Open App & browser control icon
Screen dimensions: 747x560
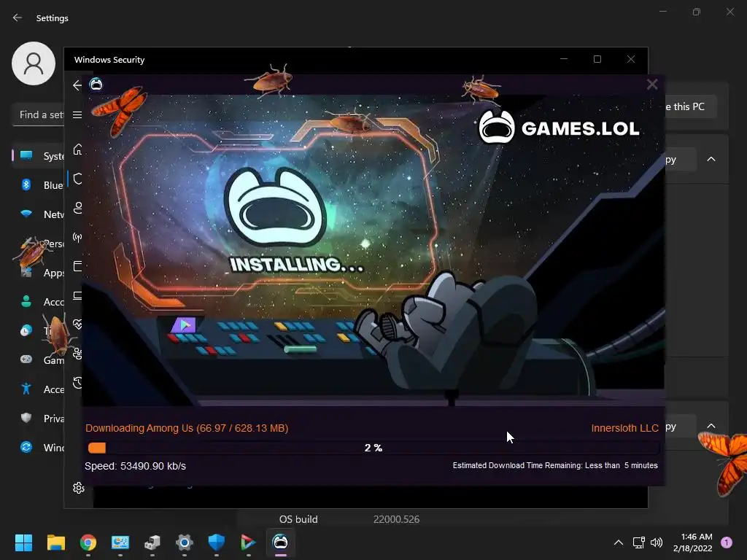(x=77, y=266)
